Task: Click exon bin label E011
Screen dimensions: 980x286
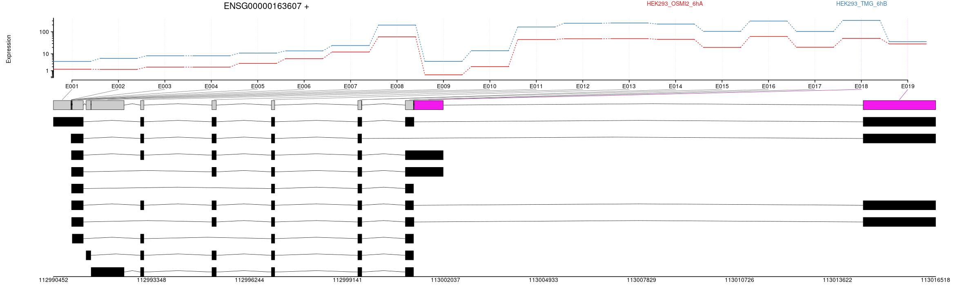Action: click(x=536, y=86)
